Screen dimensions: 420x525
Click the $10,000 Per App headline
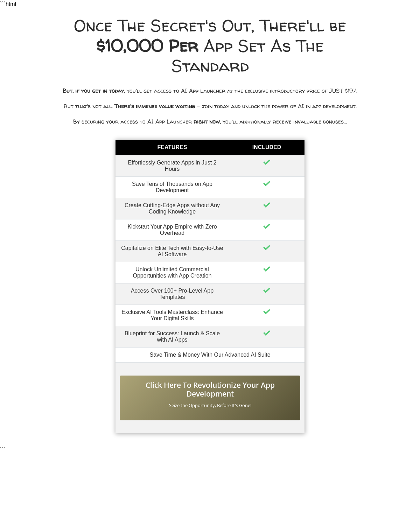210,46
